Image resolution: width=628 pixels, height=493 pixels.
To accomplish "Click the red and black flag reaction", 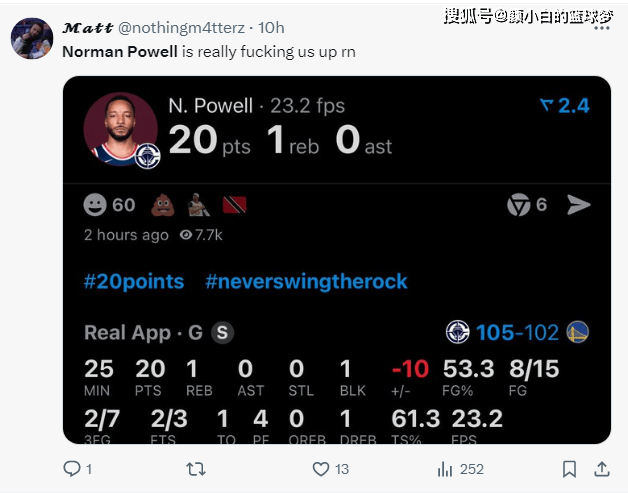I will [x=234, y=205].
